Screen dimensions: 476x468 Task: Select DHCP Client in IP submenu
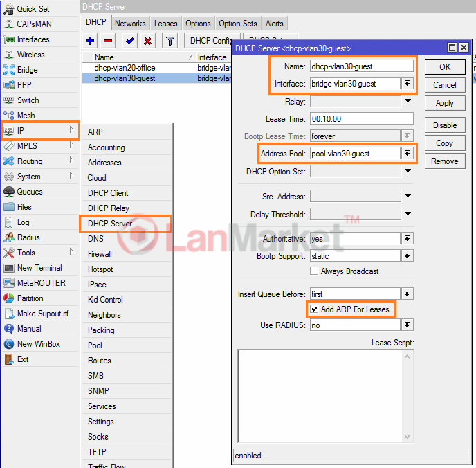(108, 193)
